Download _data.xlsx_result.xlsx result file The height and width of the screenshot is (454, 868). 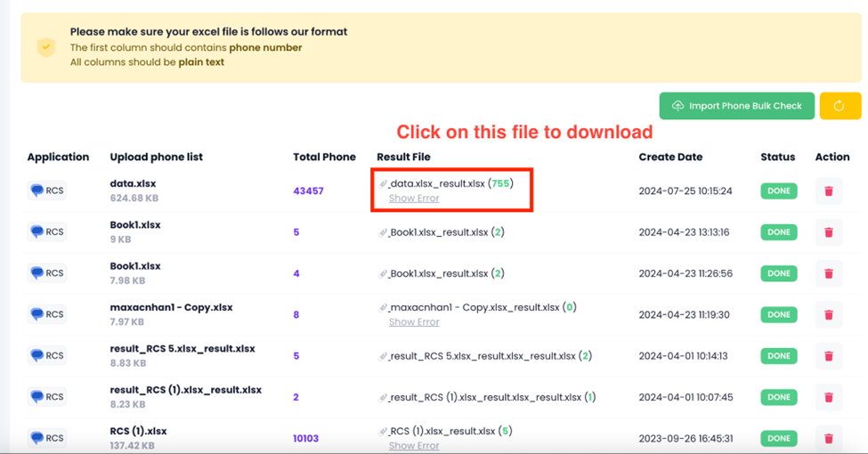coord(437,183)
